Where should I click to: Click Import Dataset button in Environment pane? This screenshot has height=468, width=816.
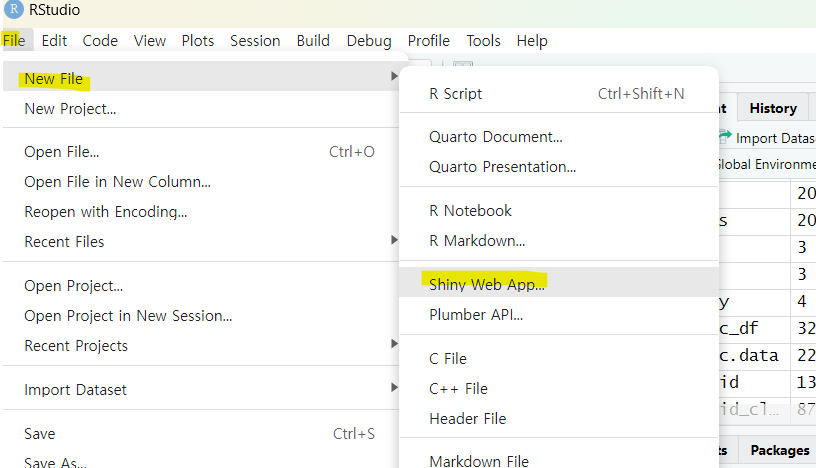tap(768, 138)
